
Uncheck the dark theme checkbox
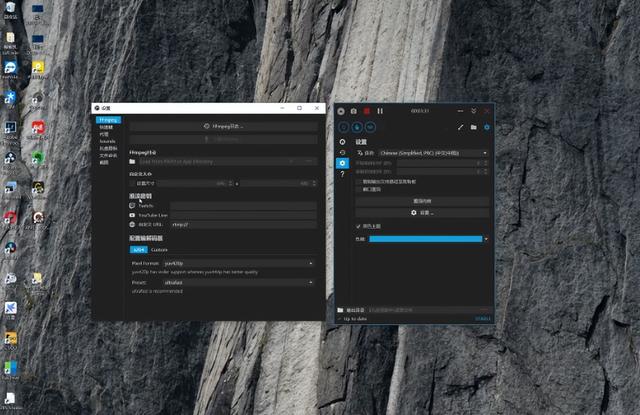(x=359, y=226)
